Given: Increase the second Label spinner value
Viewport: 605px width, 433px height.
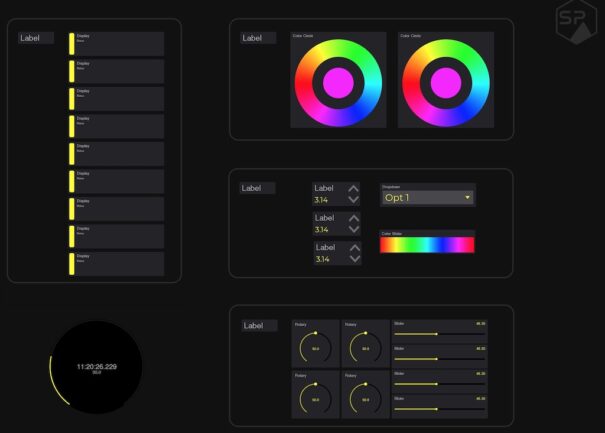Looking at the screenshot, I should pyautogui.click(x=352, y=217).
